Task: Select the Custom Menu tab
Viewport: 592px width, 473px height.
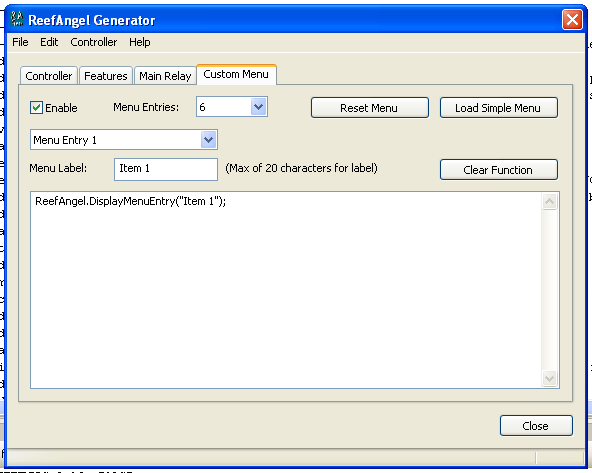Action: 236,74
